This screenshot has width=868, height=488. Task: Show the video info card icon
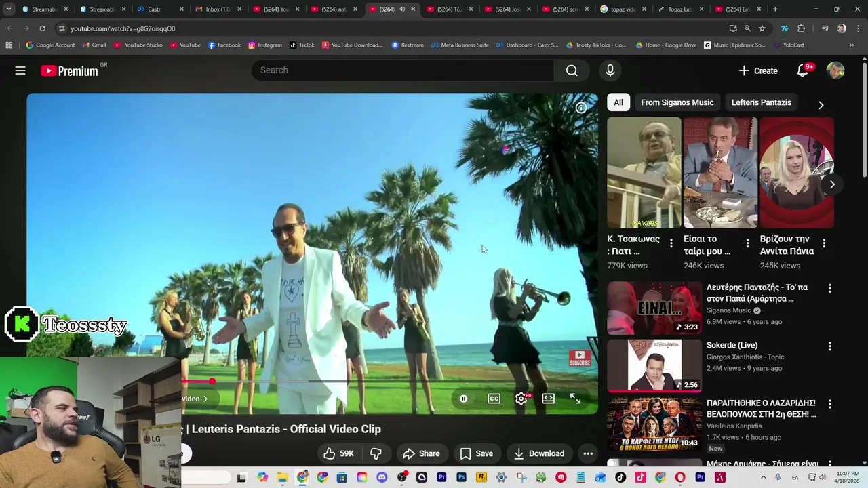pos(581,108)
